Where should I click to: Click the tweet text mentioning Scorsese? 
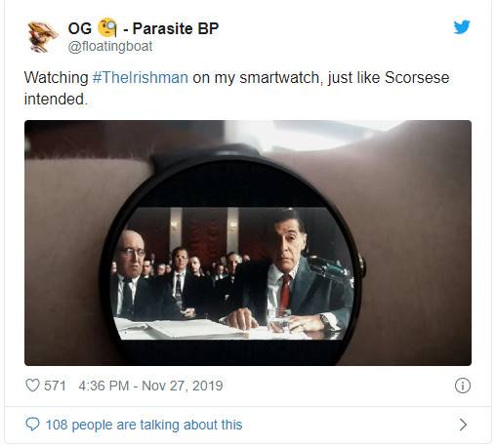pyautogui.click(x=236, y=88)
